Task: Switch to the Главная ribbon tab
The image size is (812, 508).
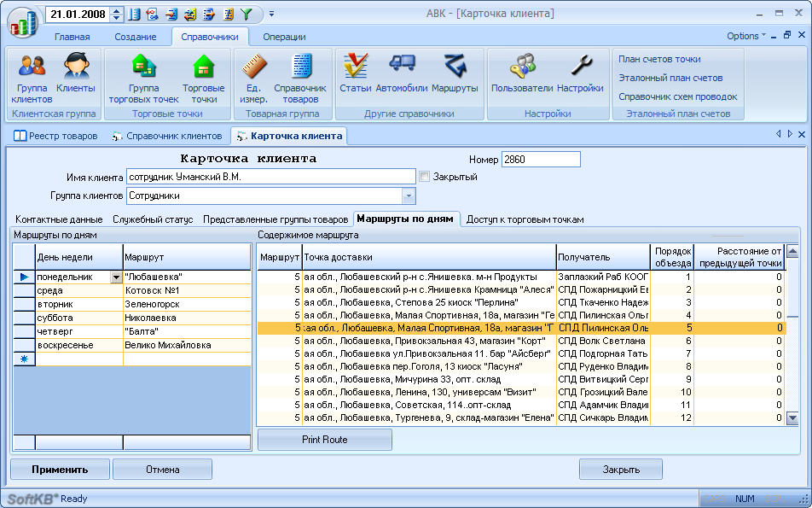Action: point(72,37)
